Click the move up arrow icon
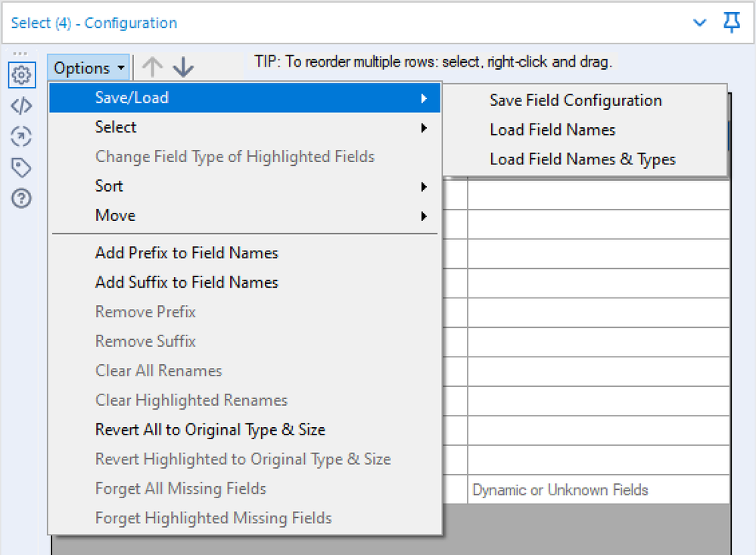This screenshot has height=555, width=756. tap(152, 67)
